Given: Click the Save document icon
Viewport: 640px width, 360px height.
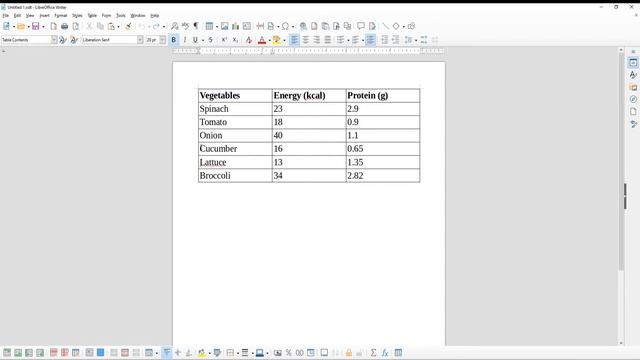Looking at the screenshot, I should (36, 27).
